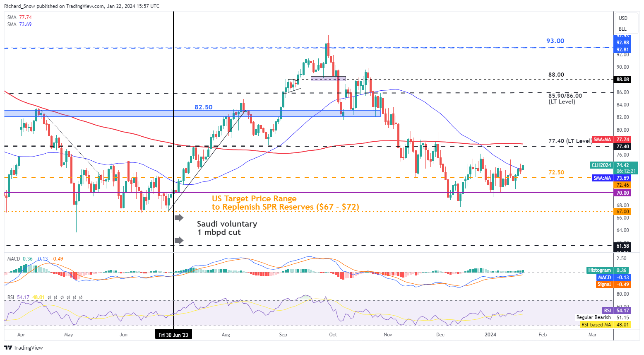The height and width of the screenshot is (355, 644).
Task: Click the Mar label on time axis
Action: (x=593, y=335)
